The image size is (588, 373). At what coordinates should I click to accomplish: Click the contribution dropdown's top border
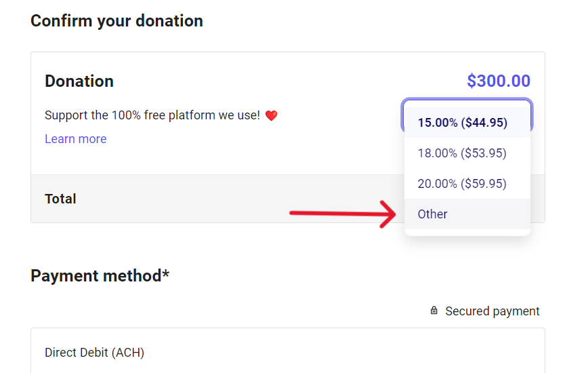click(467, 100)
